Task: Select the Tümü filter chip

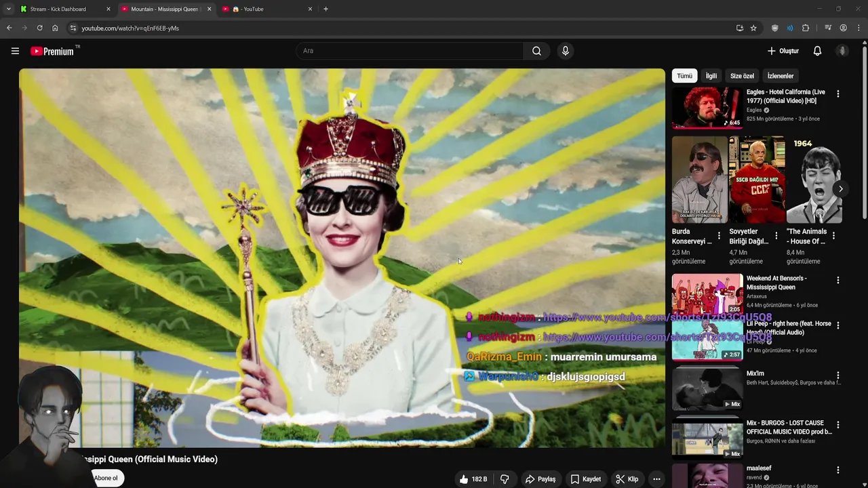Action: (684, 76)
